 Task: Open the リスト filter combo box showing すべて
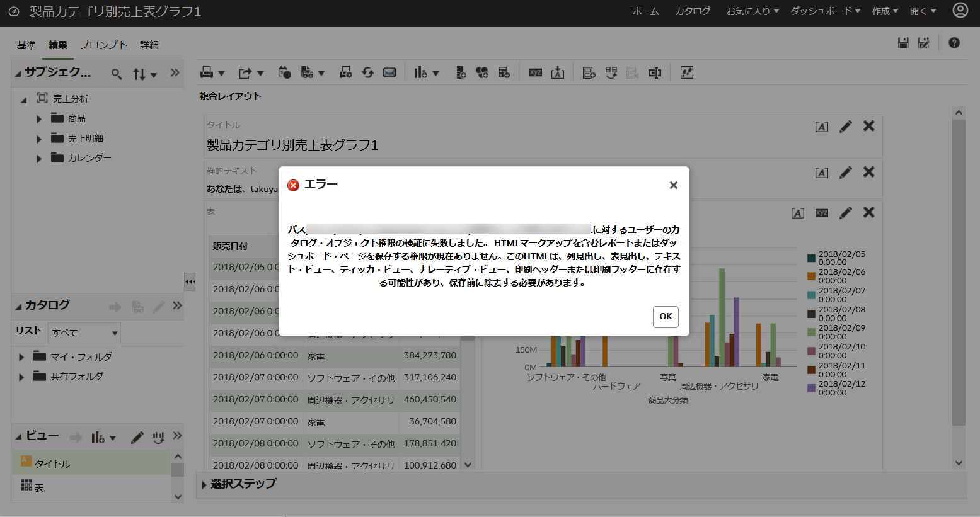[x=84, y=332]
